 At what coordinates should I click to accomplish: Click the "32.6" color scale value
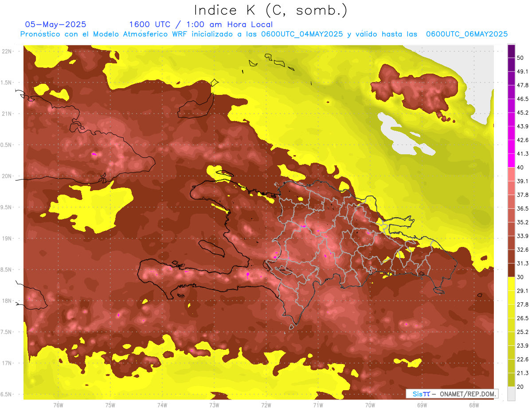[523, 250]
